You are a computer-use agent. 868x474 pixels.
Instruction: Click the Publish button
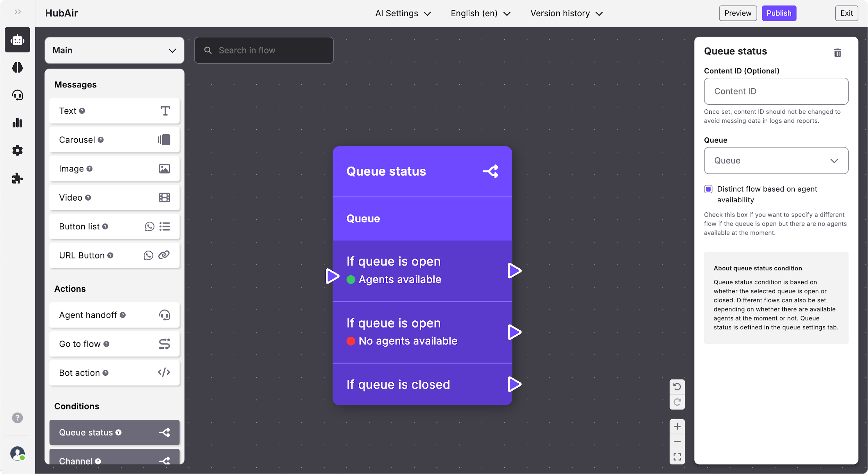(x=779, y=13)
